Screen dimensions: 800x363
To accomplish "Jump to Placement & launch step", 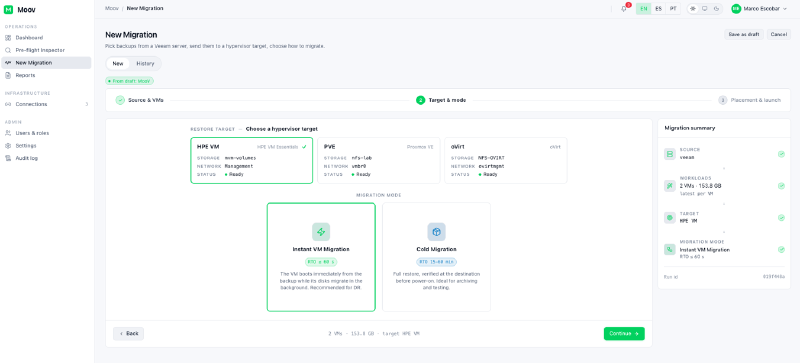I will tap(749, 100).
